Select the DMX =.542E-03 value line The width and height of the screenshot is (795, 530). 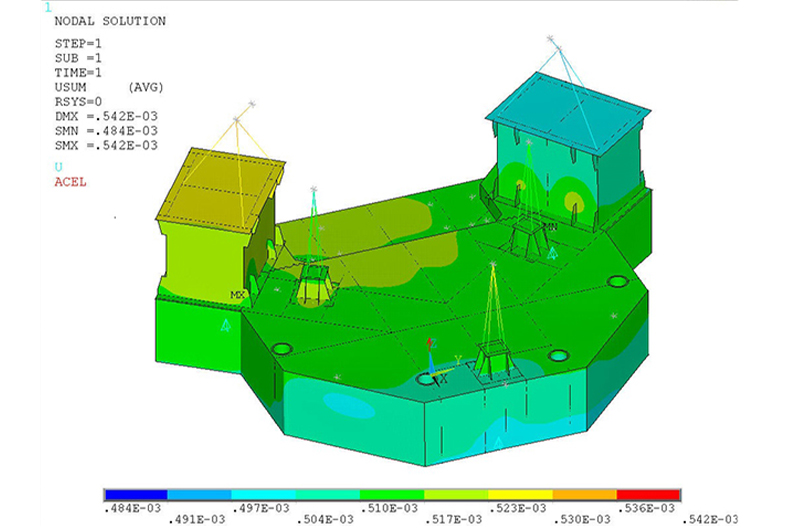pos(106,116)
